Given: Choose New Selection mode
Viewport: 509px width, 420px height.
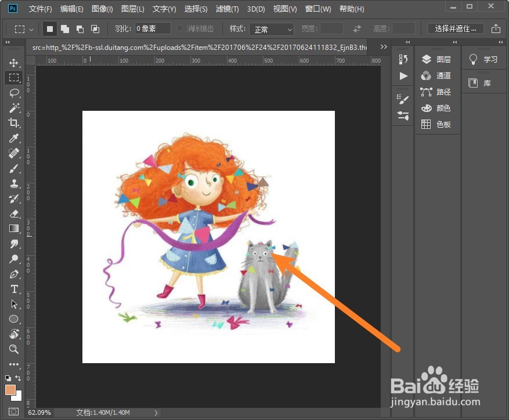Looking at the screenshot, I should point(50,29).
